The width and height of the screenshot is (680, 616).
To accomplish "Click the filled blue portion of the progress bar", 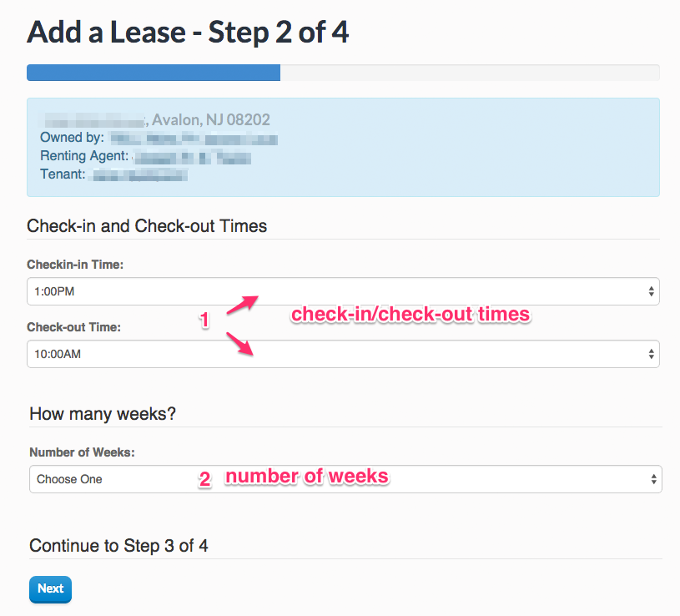I will 153,73.
